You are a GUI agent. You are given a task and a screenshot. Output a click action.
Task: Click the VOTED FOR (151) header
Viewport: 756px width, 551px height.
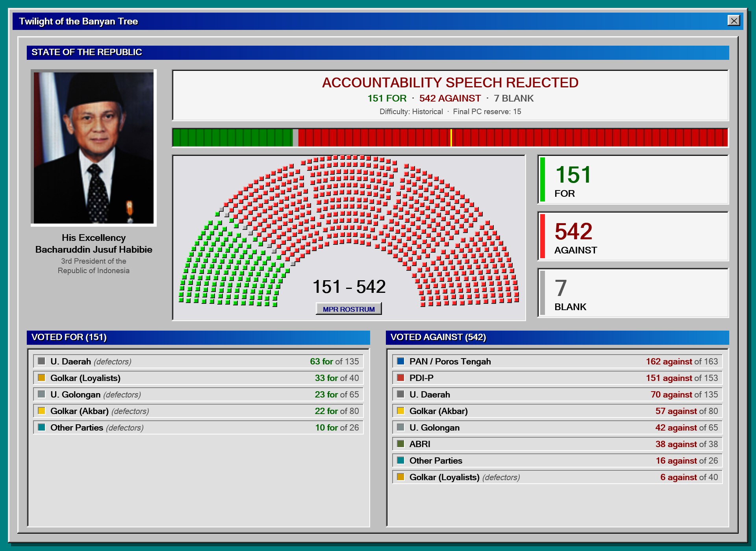[x=198, y=337]
